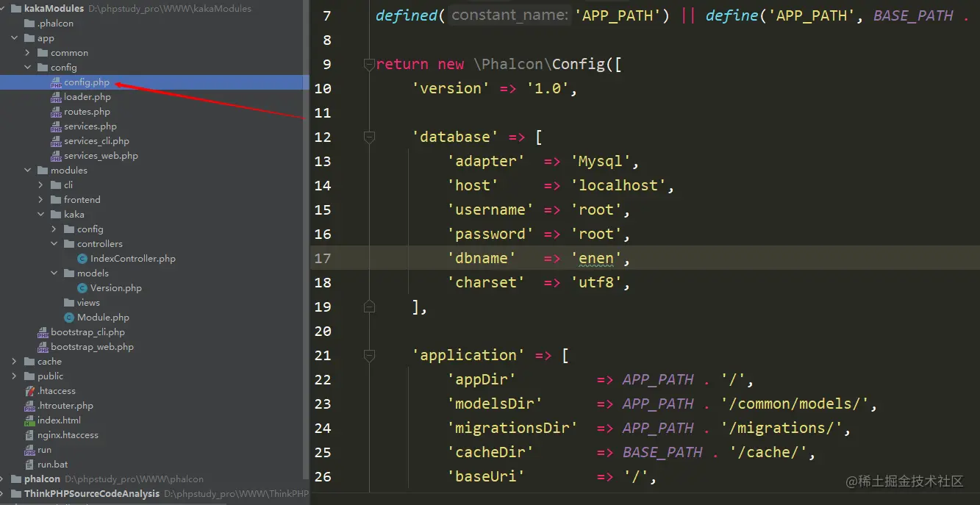Collapse the kakaModules project root

[4, 9]
